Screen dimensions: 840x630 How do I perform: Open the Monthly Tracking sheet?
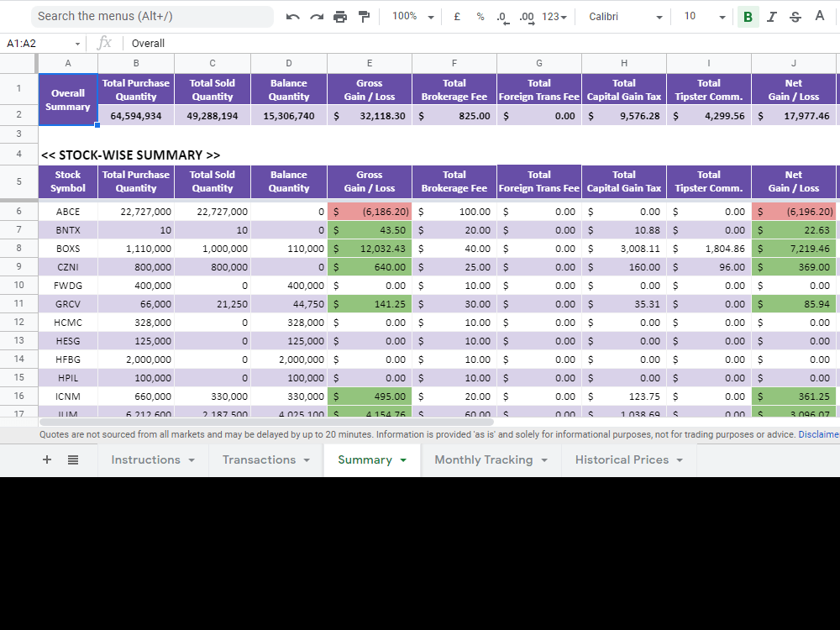point(483,459)
